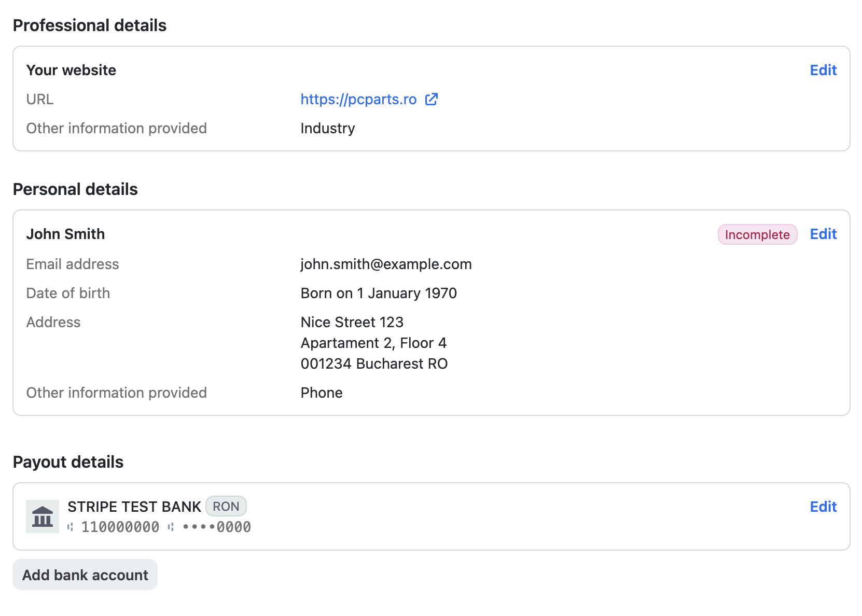Click the STRIPE TEST BANK name
Screen dimensions: 862x616
coord(134,507)
